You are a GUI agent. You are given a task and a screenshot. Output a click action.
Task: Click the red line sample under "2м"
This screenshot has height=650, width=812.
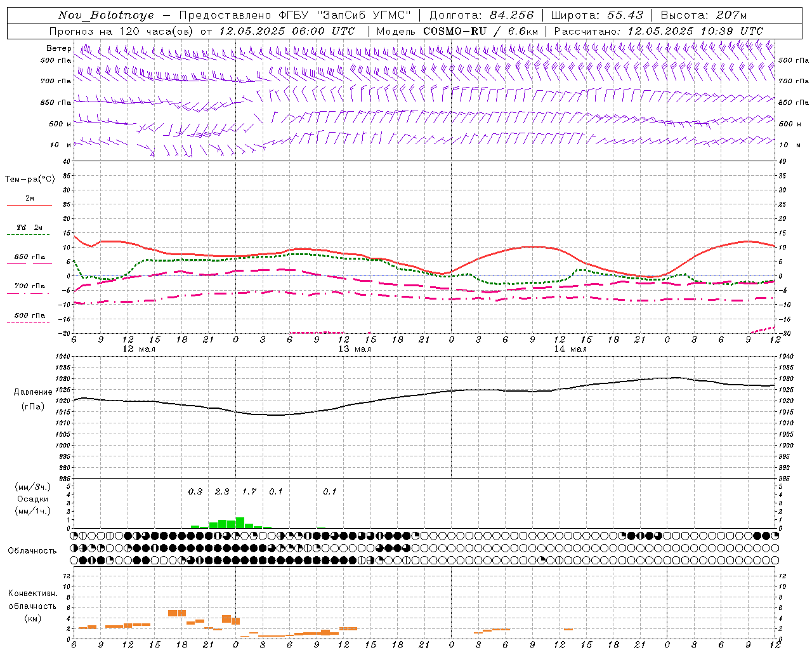[x=29, y=206]
